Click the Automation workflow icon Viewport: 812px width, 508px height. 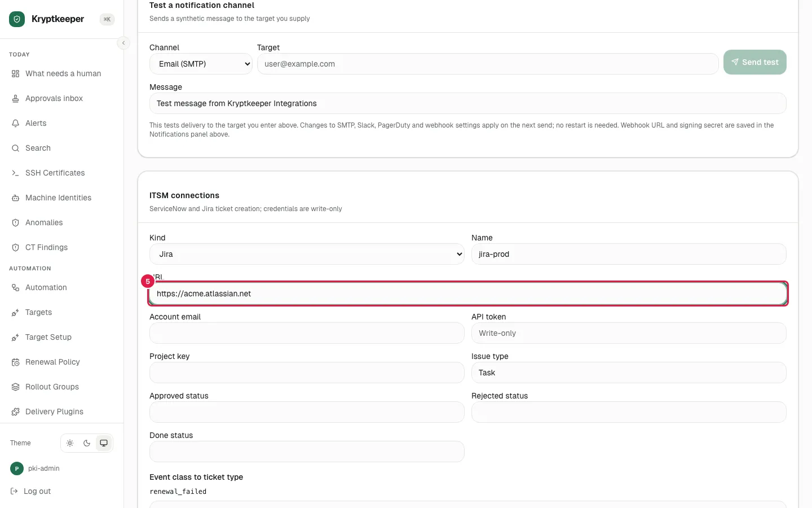15,288
